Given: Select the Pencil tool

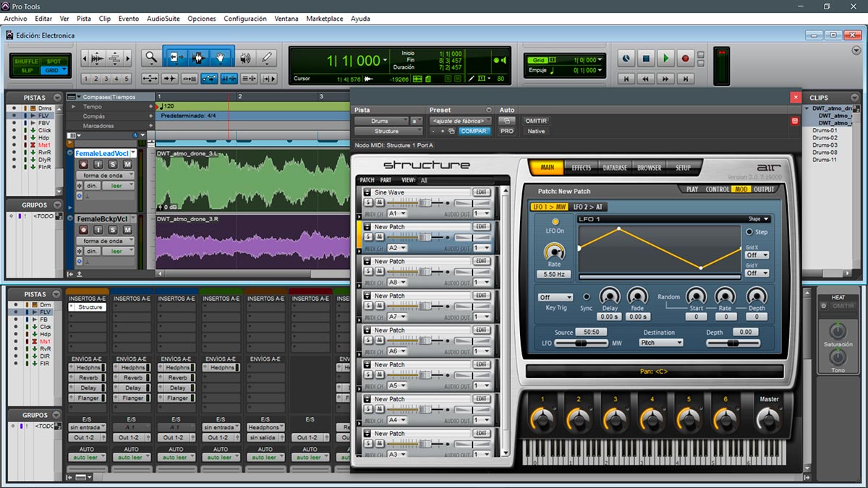Looking at the screenshot, I should click(267, 58).
